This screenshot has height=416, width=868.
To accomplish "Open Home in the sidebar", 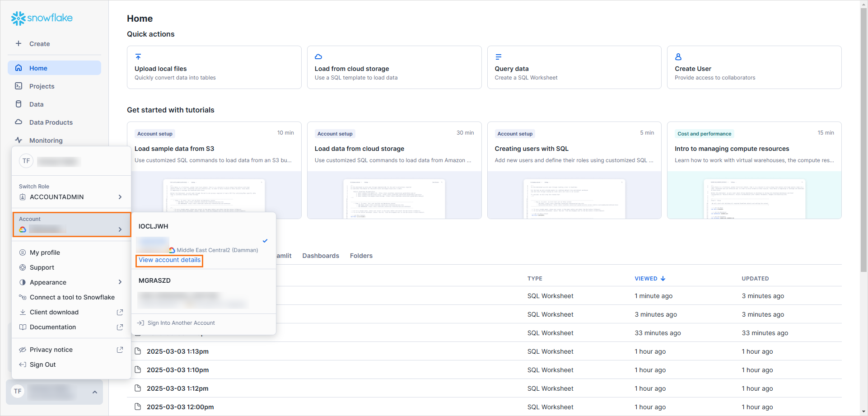I will (54, 68).
